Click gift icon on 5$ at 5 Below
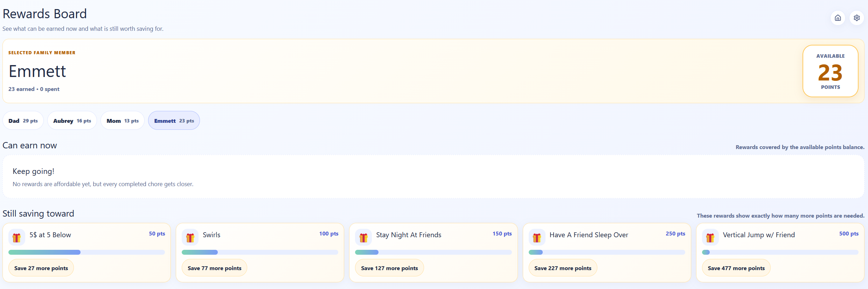Viewport: 868px width, 289px height. point(17,238)
